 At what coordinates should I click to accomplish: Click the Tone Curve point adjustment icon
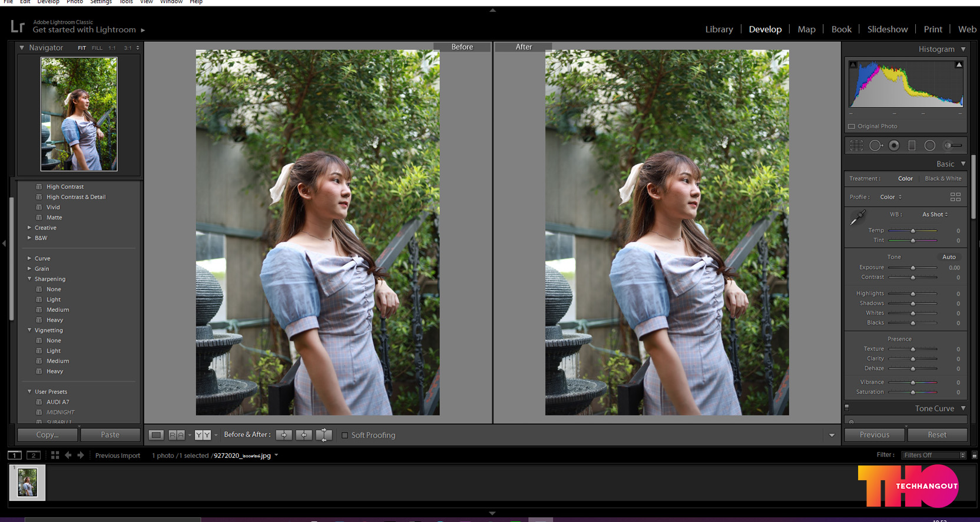(851, 422)
